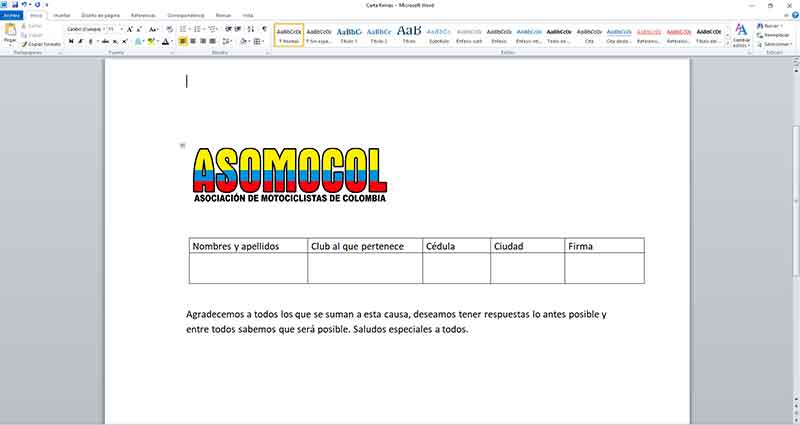Switch to the Revisar tab
This screenshot has width=800, height=425.
tap(223, 15)
